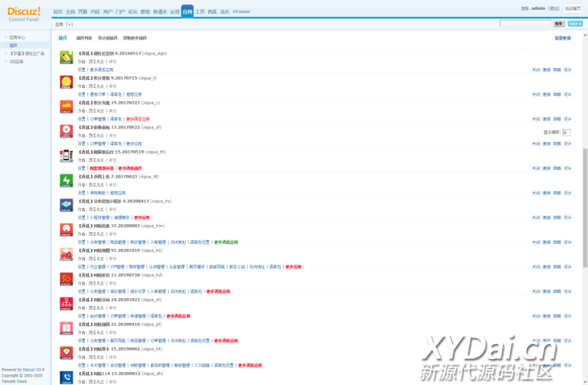The width and height of the screenshot is (588, 385).
Task: Select 插件 in the left sidebar
Action: coord(14,45)
